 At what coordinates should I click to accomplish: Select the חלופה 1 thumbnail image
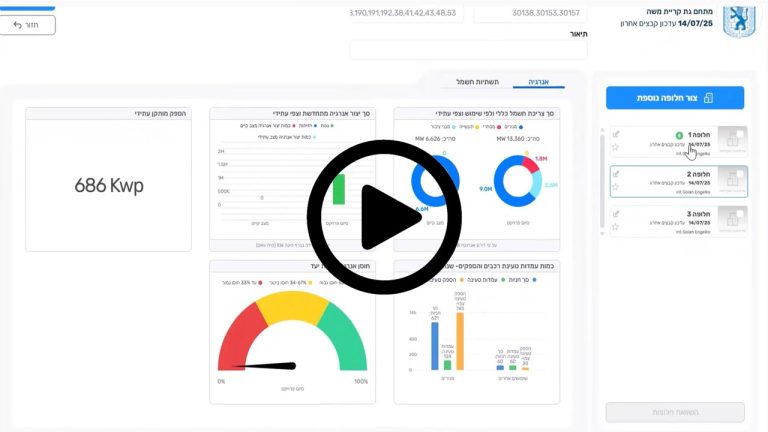click(732, 142)
